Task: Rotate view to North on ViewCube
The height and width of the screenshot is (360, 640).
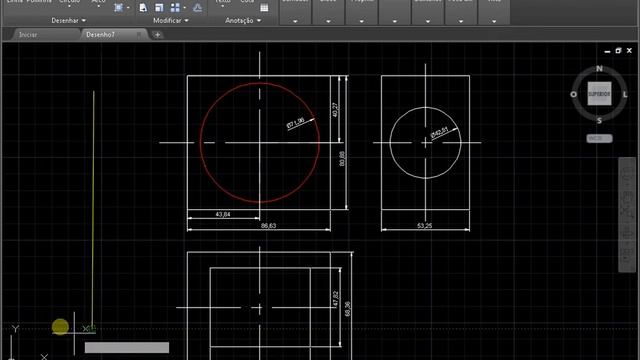Action: click(599, 69)
